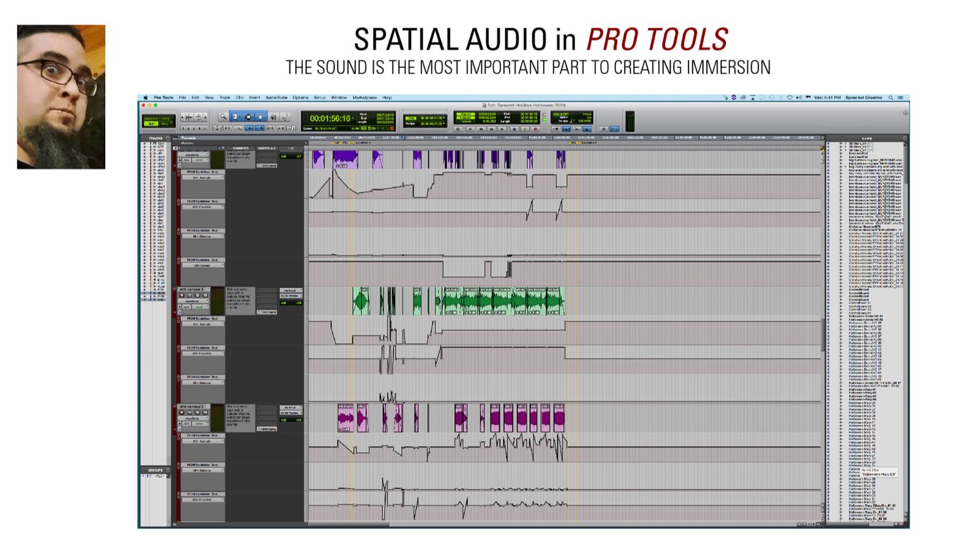
Task: Click the sfx various 2 track name
Action: coord(191,289)
